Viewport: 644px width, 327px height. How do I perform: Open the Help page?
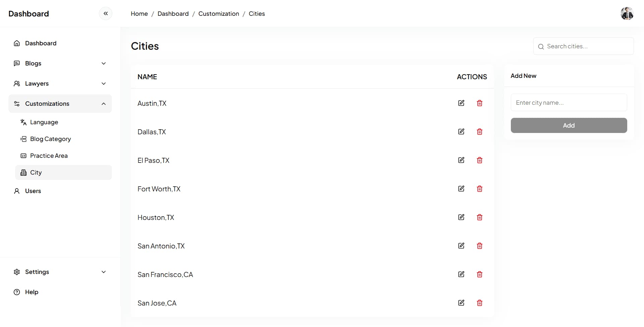(x=60, y=292)
